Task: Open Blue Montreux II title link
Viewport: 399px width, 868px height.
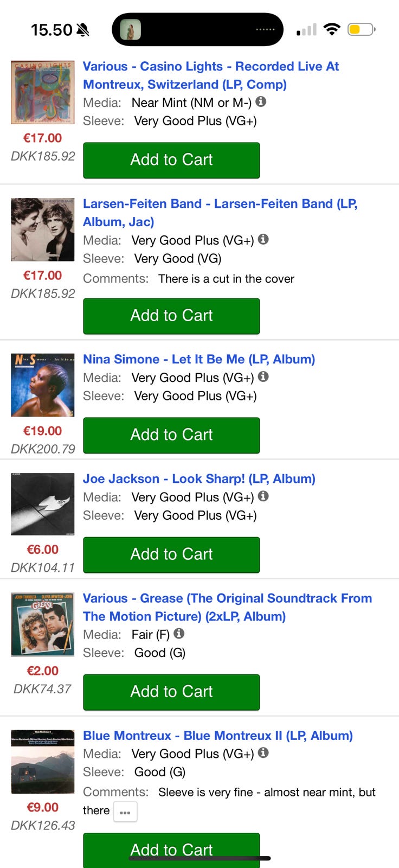Action: click(217, 736)
